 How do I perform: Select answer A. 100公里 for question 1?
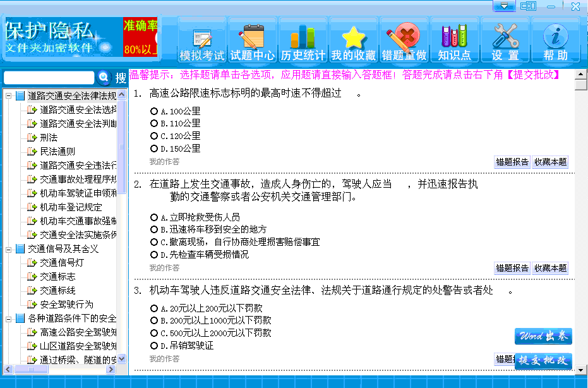(x=153, y=111)
